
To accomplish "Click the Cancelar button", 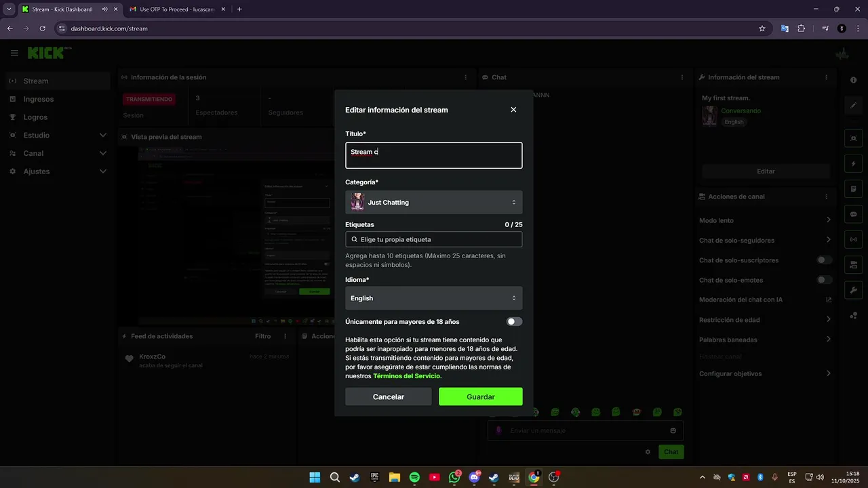I will pyautogui.click(x=389, y=396).
